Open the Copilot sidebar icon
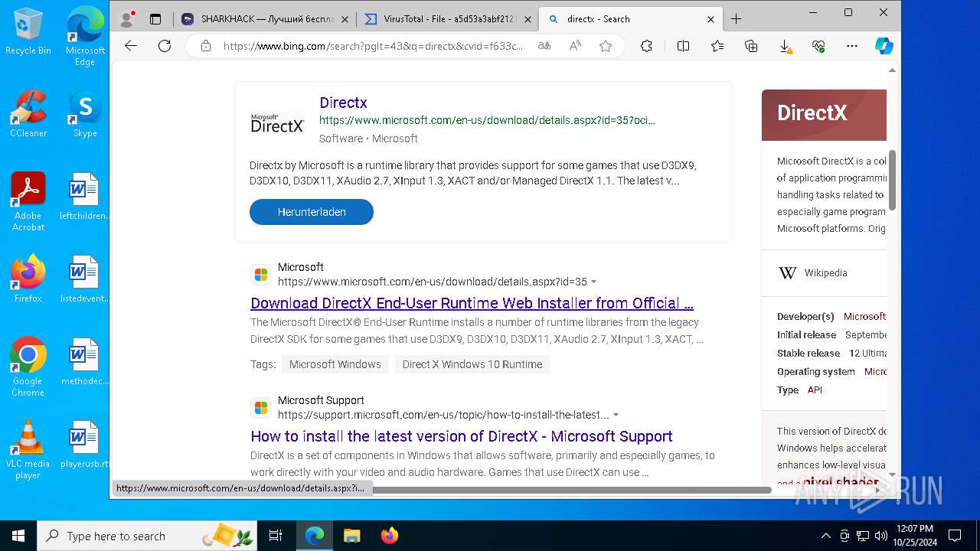This screenshot has height=551, width=980. pyautogui.click(x=884, y=46)
